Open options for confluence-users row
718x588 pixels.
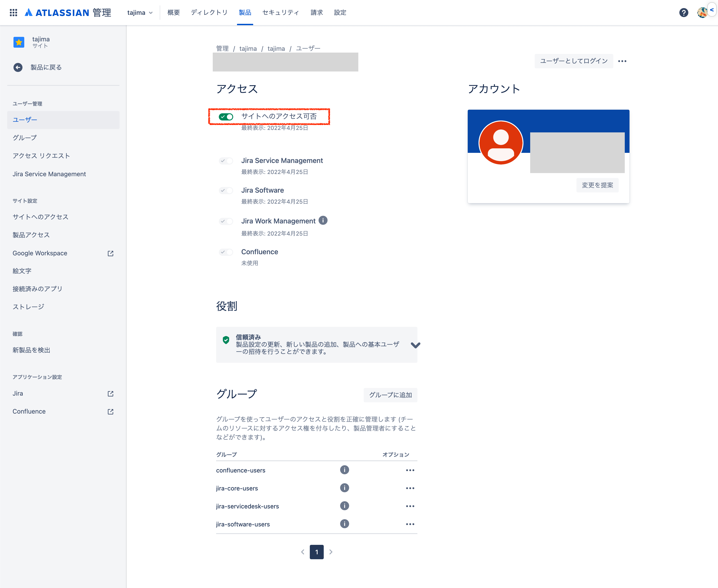point(410,470)
